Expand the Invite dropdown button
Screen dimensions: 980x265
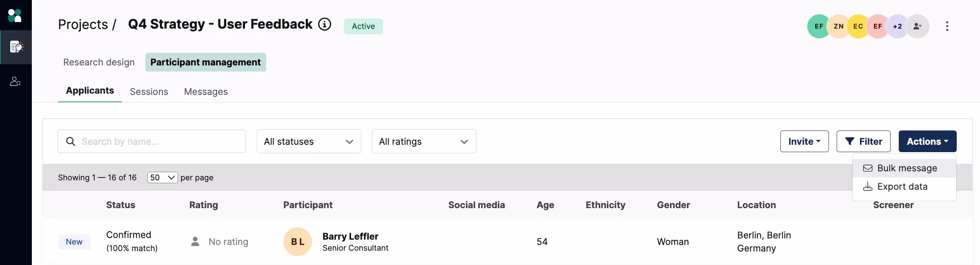point(804,141)
